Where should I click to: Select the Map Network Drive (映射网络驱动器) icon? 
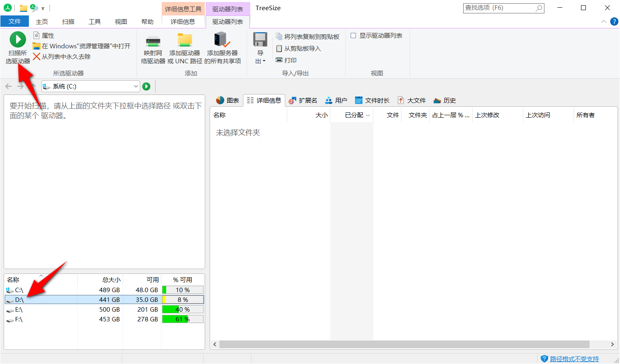tap(153, 45)
